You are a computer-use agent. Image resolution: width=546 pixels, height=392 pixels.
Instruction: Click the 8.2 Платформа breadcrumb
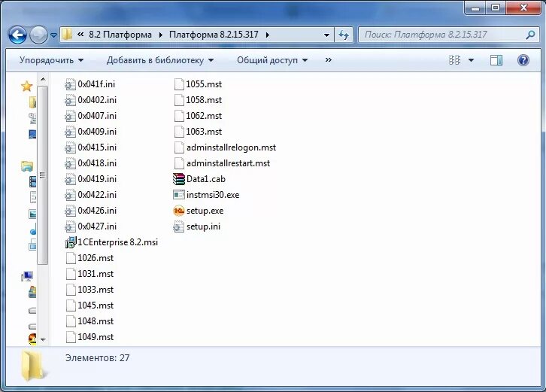[x=120, y=35]
